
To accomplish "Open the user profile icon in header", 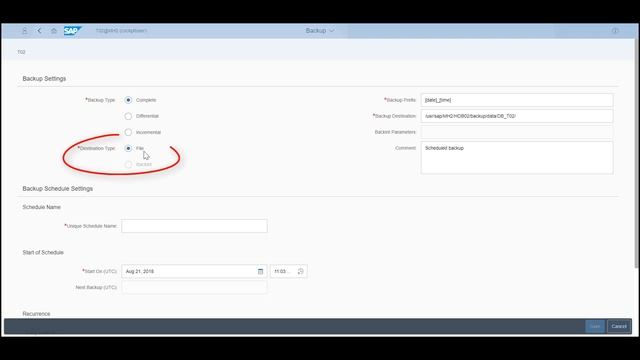I will (24, 31).
